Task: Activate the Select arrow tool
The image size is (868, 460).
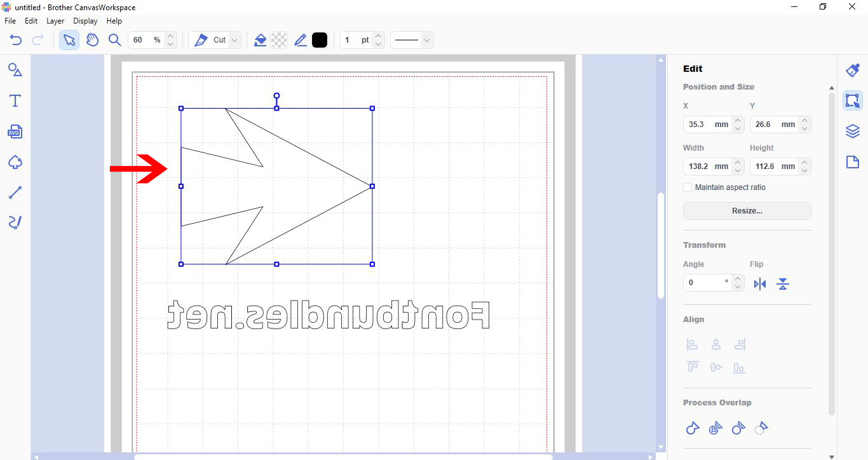Action: 69,40
